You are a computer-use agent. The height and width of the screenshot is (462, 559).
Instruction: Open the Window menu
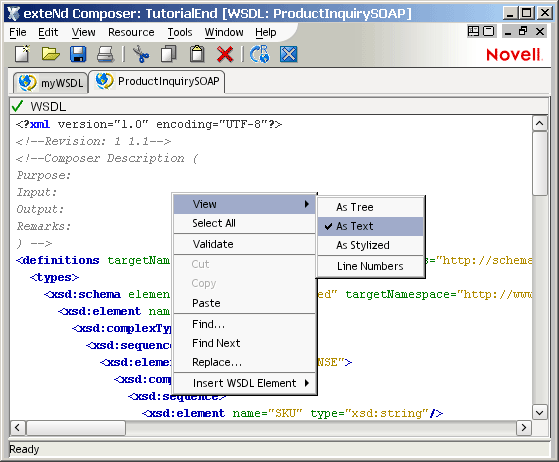click(x=224, y=32)
